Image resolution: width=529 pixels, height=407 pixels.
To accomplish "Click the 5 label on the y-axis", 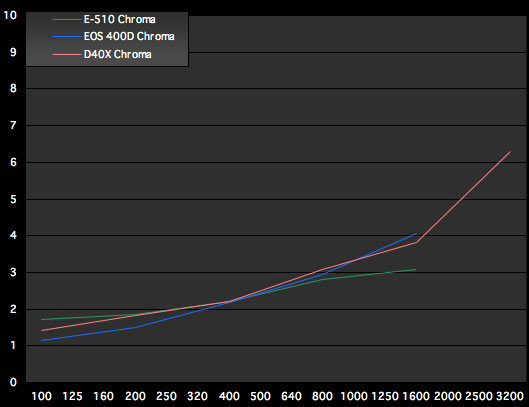I will (x=13, y=199).
